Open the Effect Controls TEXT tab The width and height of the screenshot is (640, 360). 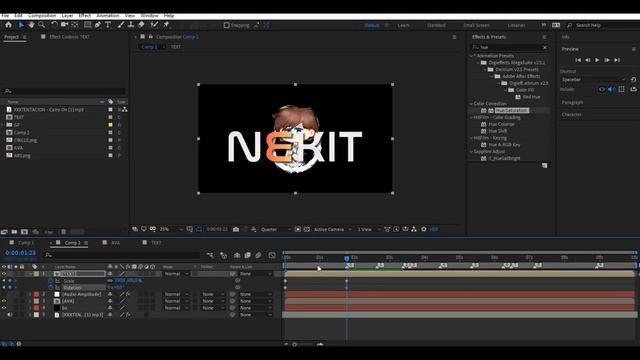(69, 37)
